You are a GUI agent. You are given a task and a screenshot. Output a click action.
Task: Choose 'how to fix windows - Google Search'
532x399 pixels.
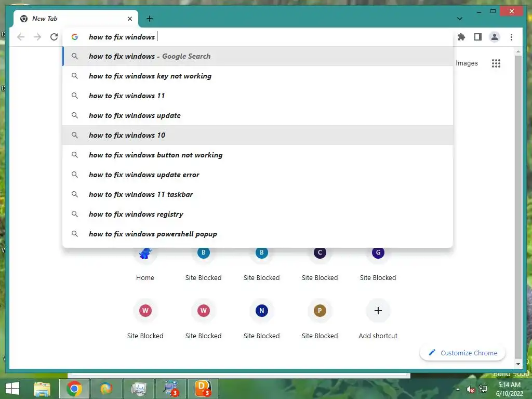point(258,56)
